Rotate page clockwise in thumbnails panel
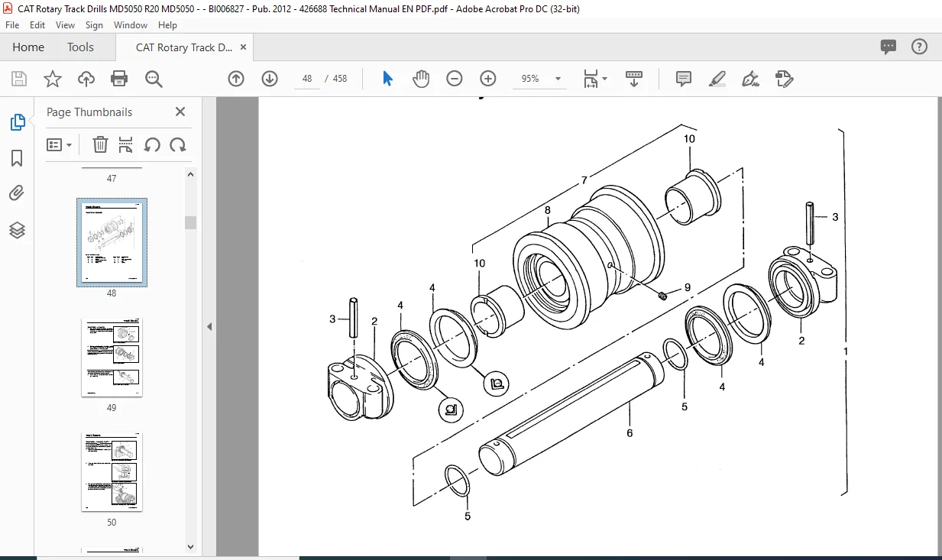942x560 pixels. [178, 144]
